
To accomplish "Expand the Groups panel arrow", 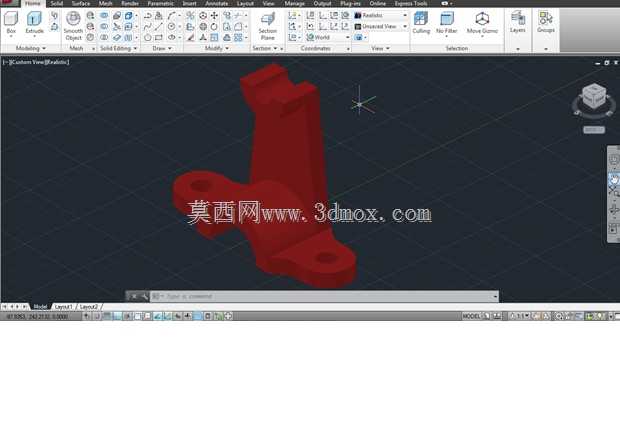I will pos(546,49).
